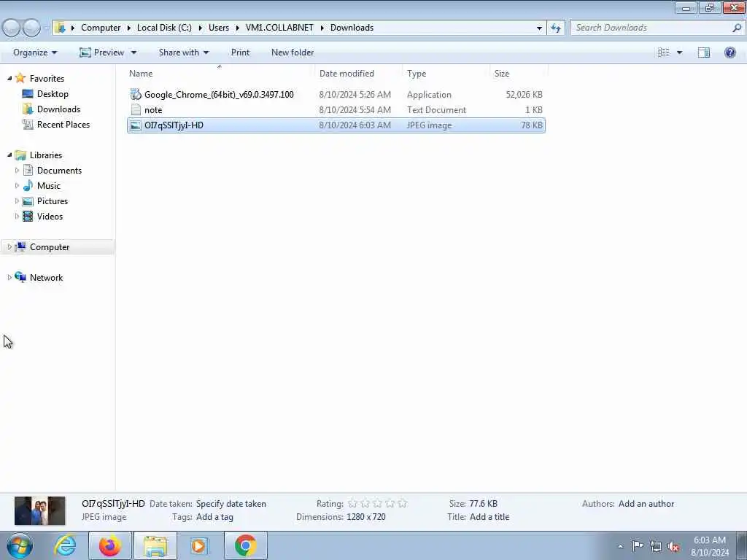
Task: Launch Internet Explorer from the taskbar
Action: tap(65, 545)
